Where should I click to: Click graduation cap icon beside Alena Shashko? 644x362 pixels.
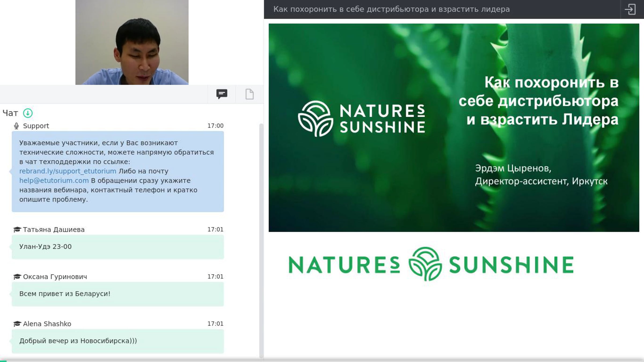coord(17,324)
